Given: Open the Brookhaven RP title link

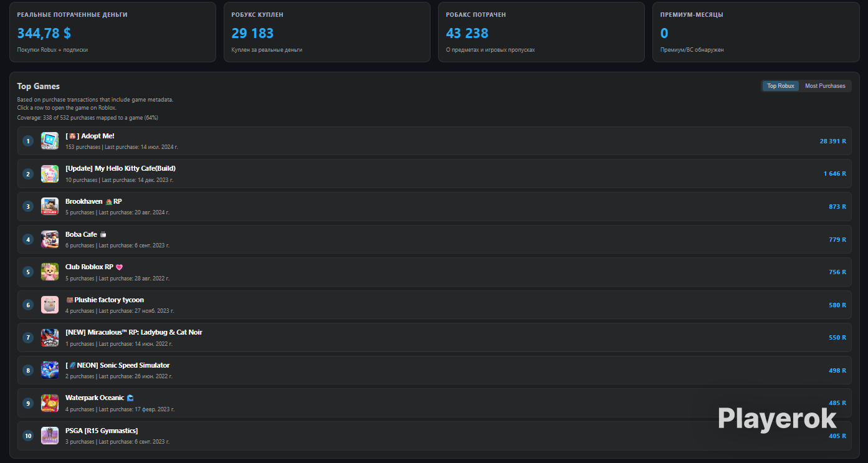Looking at the screenshot, I should click(x=93, y=201).
